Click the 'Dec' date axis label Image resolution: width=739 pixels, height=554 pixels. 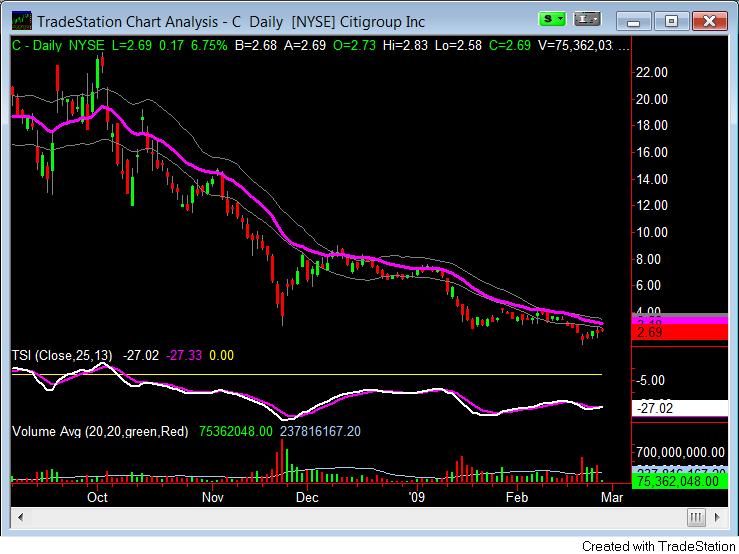[x=307, y=497]
